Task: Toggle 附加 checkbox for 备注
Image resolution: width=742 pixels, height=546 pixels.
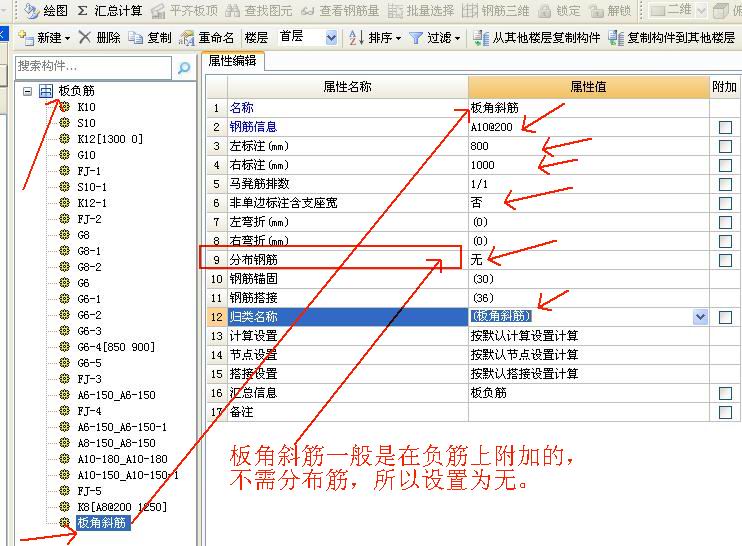Action: pos(725,413)
